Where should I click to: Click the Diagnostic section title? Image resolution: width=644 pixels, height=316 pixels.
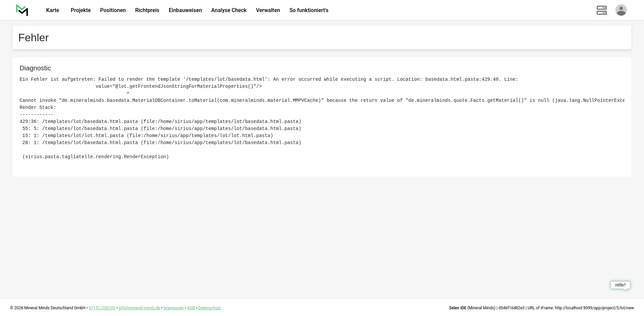click(35, 68)
